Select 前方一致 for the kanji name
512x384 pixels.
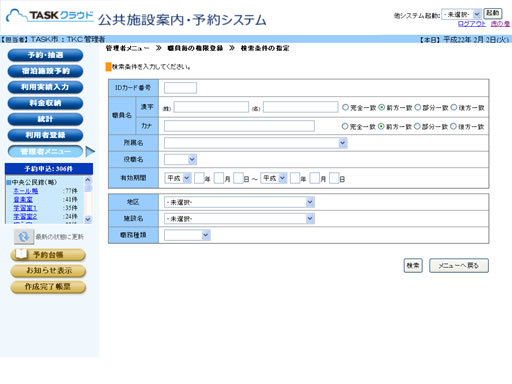(381, 107)
